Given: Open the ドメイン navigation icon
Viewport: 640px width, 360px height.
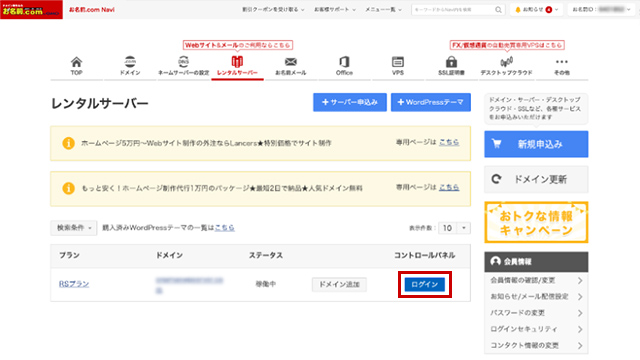Looking at the screenshot, I should pos(130,62).
